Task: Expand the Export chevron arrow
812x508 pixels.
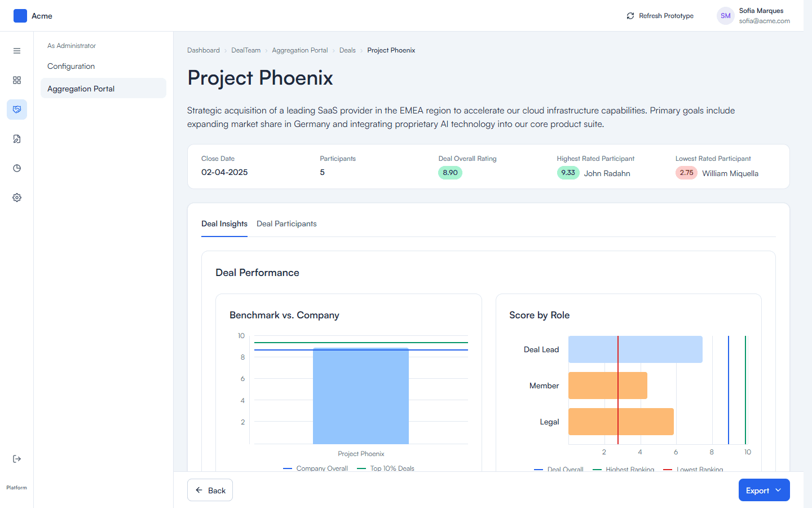Action: 778,490
